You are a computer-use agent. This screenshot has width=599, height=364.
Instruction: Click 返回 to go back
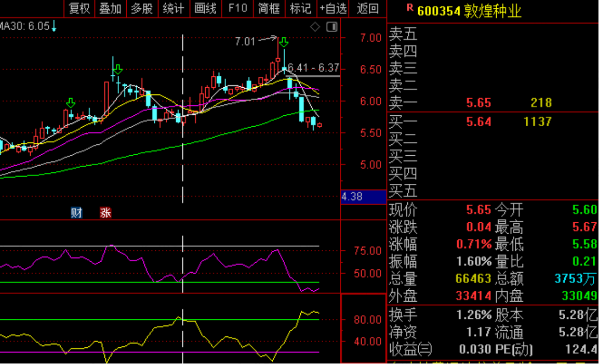(367, 8)
